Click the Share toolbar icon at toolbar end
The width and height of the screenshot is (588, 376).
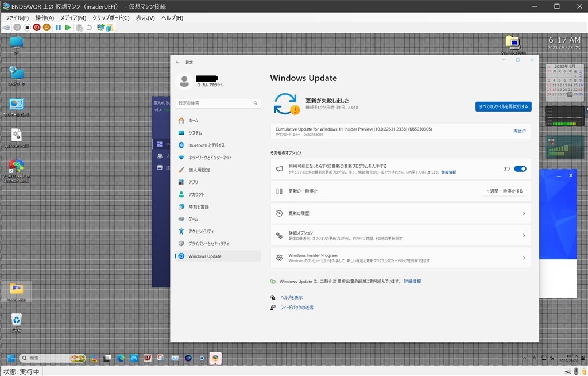pos(110,28)
